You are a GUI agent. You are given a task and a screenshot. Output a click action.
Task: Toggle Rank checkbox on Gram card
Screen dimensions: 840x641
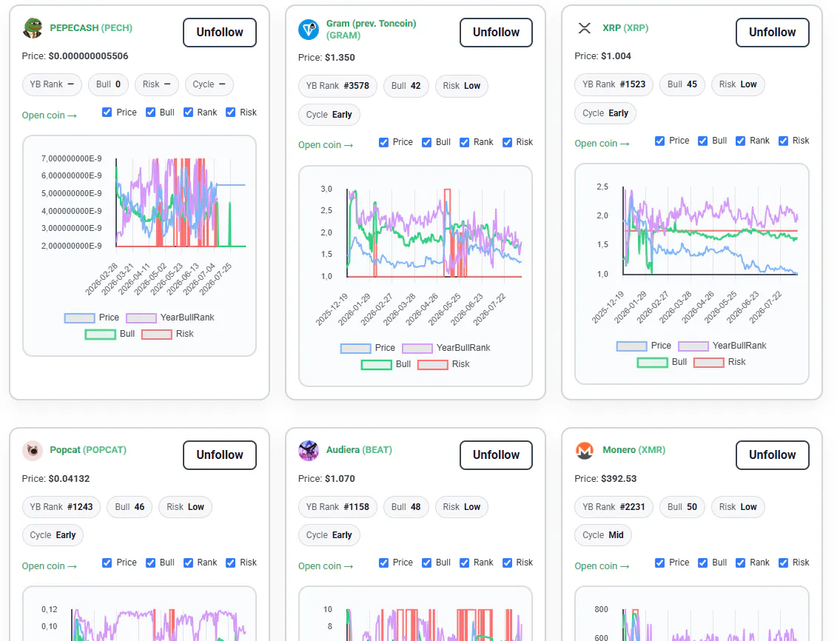pos(465,142)
